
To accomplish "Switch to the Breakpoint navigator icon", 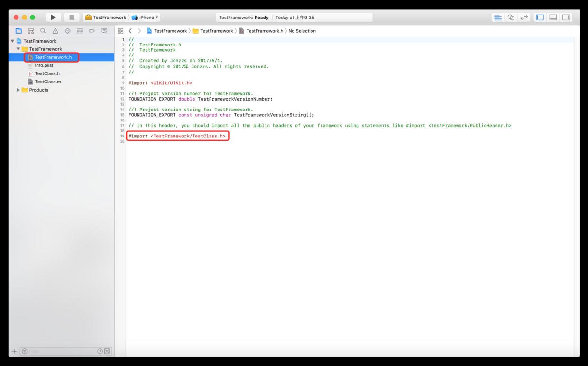I will pyautogui.click(x=92, y=31).
